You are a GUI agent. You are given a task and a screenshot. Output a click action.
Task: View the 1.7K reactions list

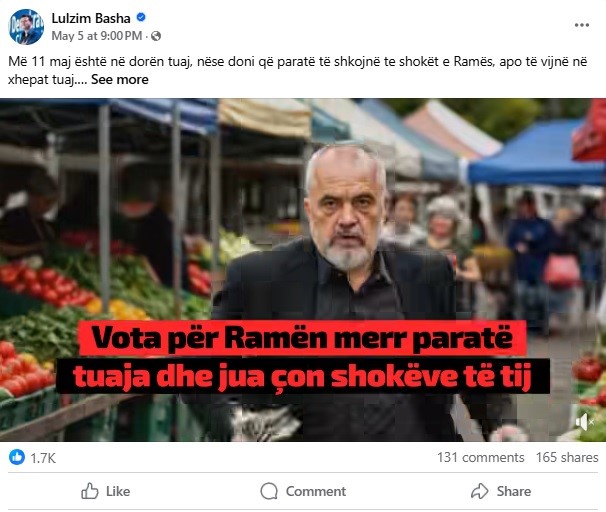pyautogui.click(x=43, y=458)
